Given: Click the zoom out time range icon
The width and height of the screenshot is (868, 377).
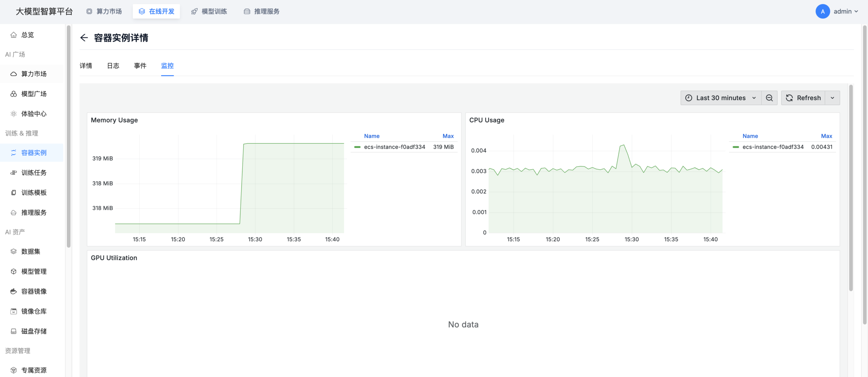Looking at the screenshot, I should 769,98.
